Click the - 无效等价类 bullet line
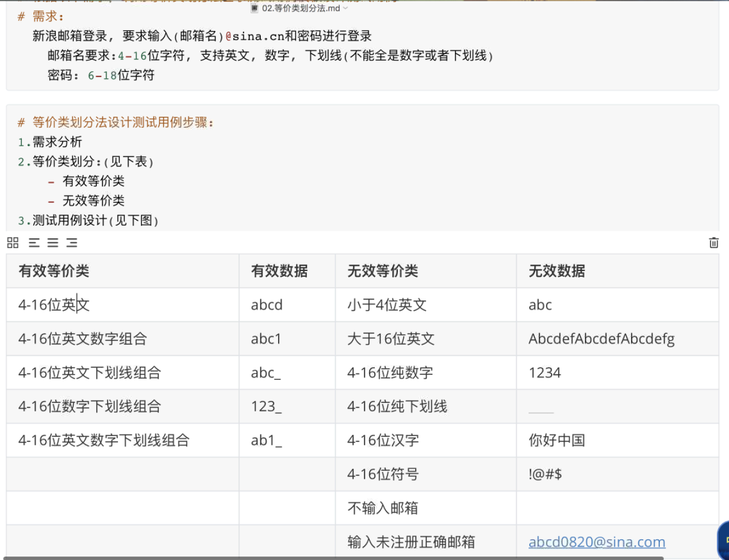 tap(86, 201)
